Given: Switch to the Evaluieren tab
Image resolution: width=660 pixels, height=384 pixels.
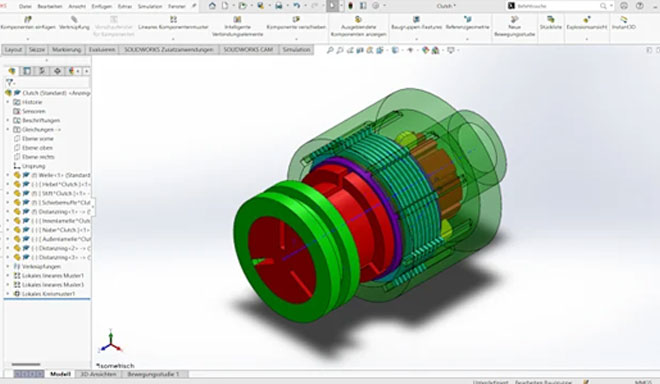Looking at the screenshot, I should pos(102,50).
